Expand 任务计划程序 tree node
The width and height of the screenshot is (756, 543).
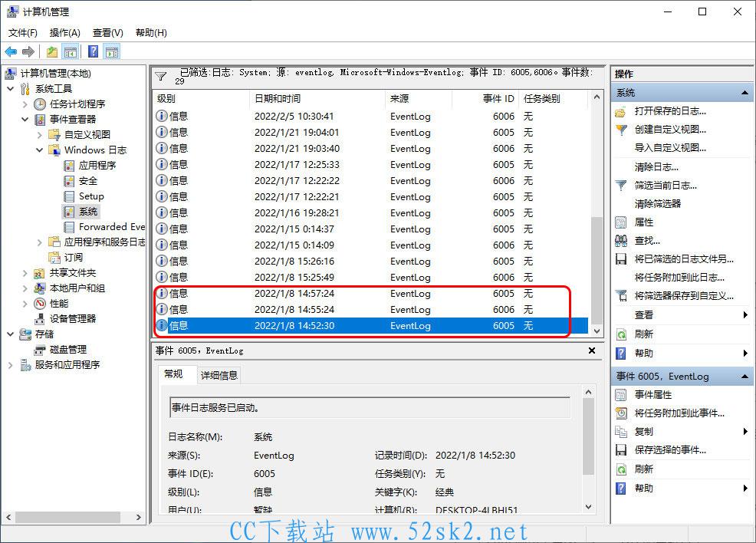25,104
